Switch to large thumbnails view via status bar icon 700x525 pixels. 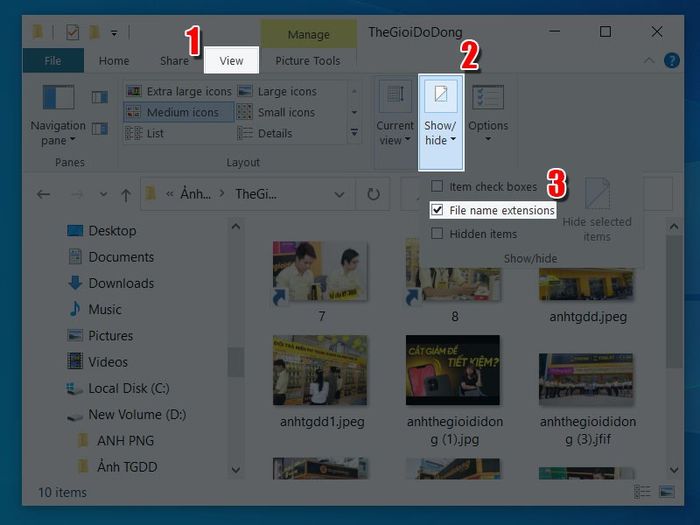(667, 492)
